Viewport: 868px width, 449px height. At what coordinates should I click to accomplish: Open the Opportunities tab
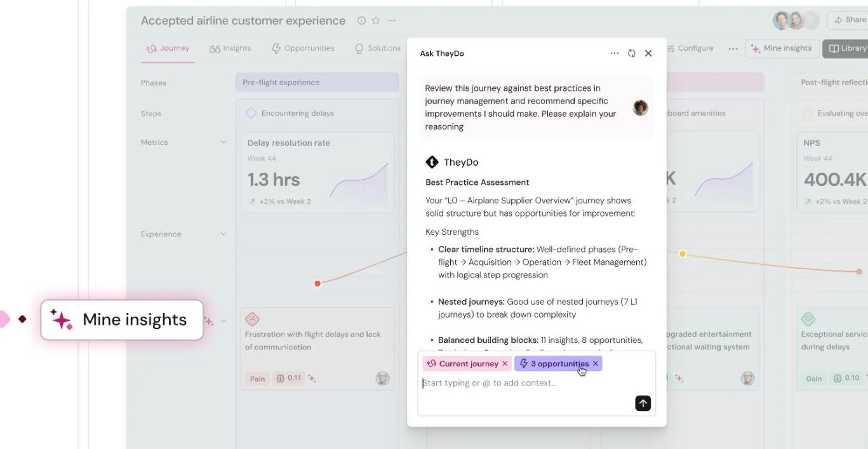click(302, 48)
